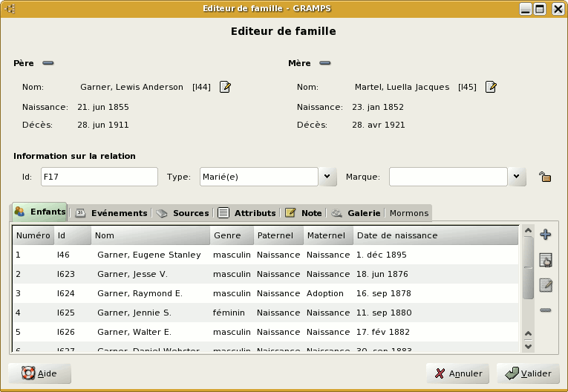Screen dimensions: 568x392
Task: Add a new child with the plus icon
Action: pyautogui.click(x=546, y=235)
